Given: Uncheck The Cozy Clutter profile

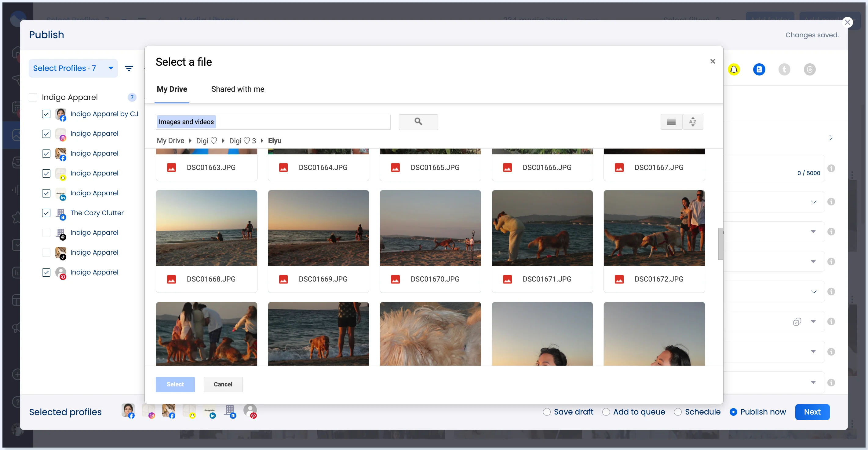Looking at the screenshot, I should tap(46, 213).
